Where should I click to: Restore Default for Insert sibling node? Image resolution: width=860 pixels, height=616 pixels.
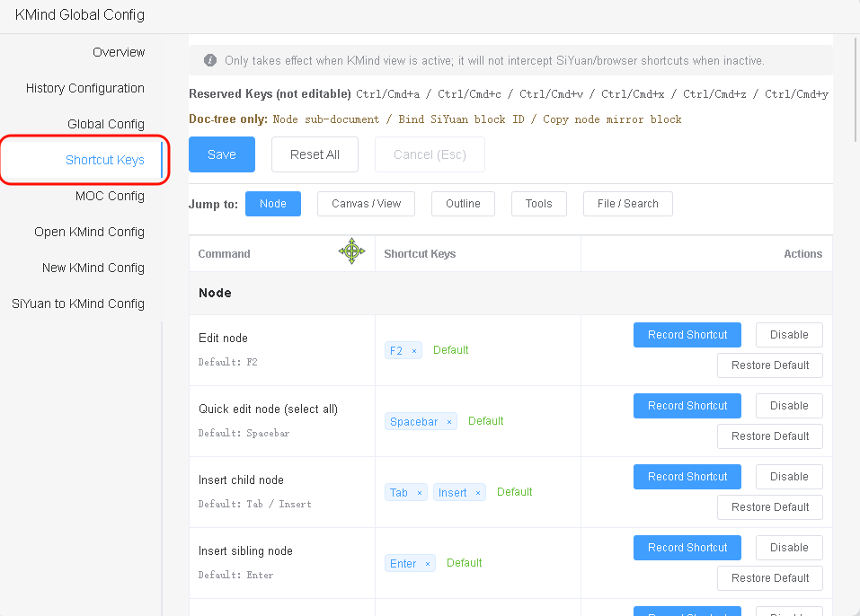point(770,578)
